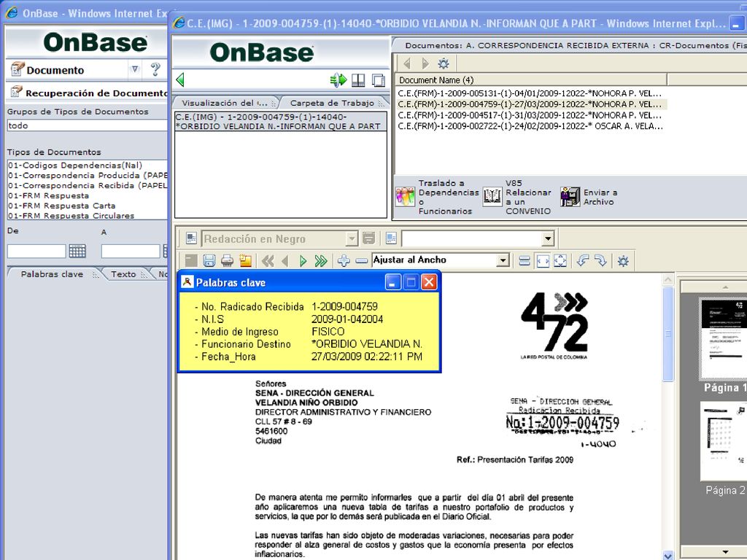747x560 pixels.
Task: Click the Documento icon in the back window header
Action: click(x=18, y=69)
